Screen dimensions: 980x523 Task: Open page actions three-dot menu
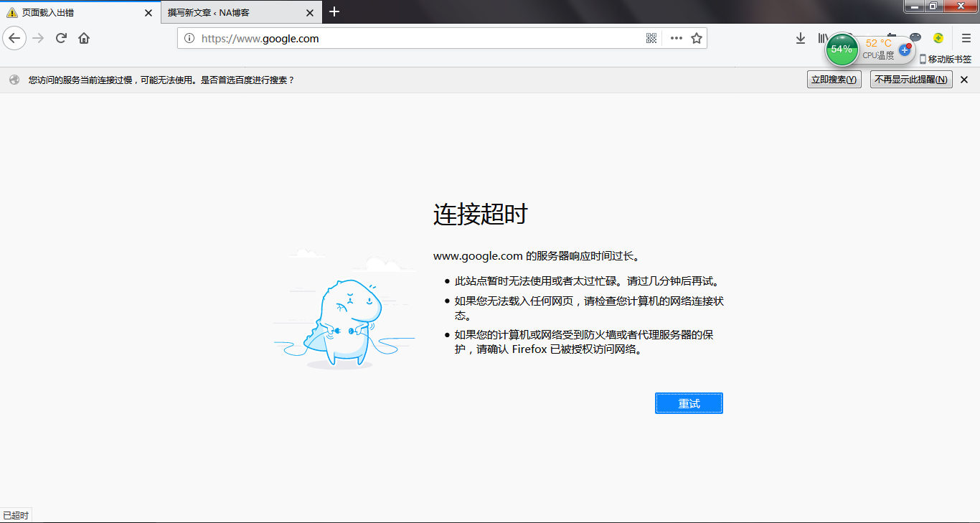pos(676,38)
